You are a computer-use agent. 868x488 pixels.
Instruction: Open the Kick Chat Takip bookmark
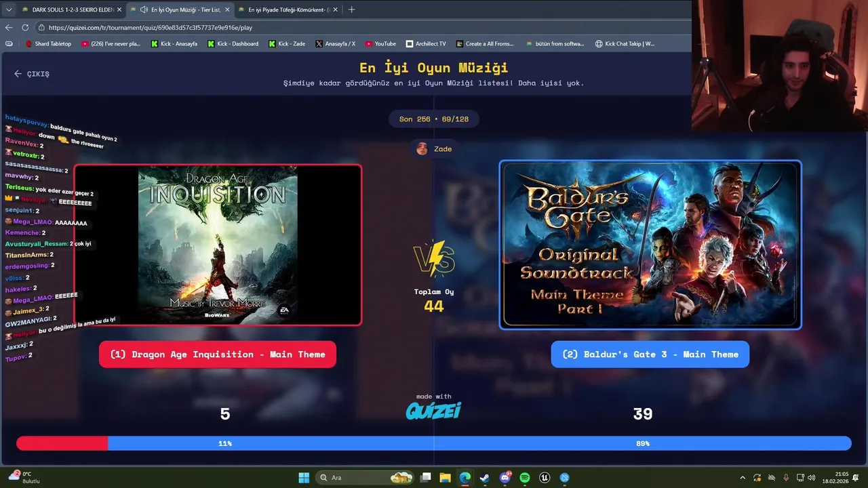(625, 43)
